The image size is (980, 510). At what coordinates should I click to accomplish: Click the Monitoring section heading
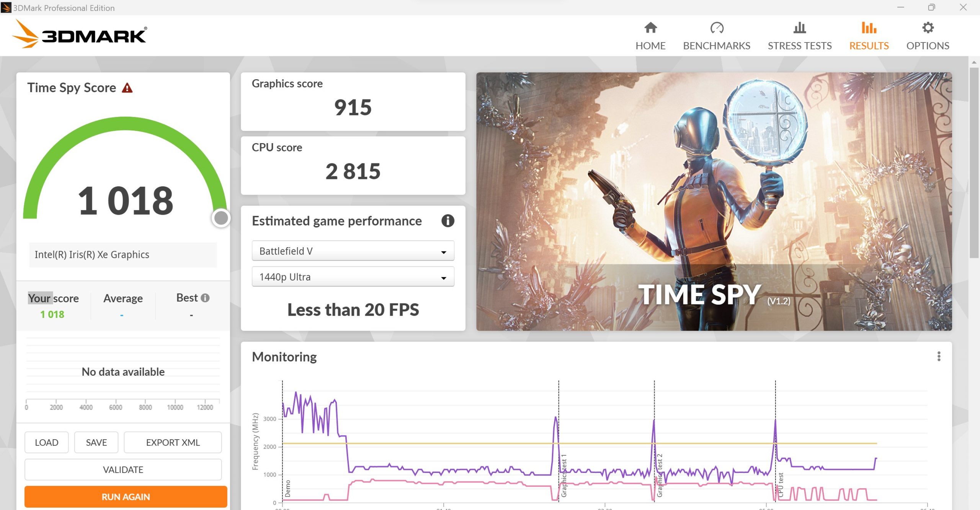284,357
